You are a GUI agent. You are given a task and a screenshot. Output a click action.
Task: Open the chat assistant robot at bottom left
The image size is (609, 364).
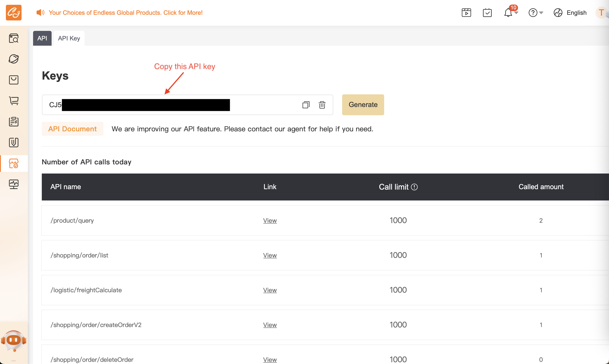pyautogui.click(x=13, y=340)
